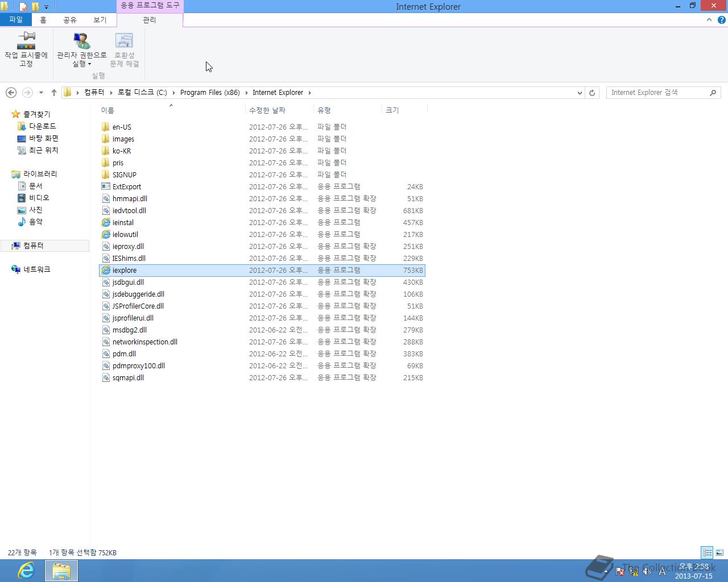Open the compatibility troubleshooter (호환성 문제 해결)

pyautogui.click(x=124, y=50)
